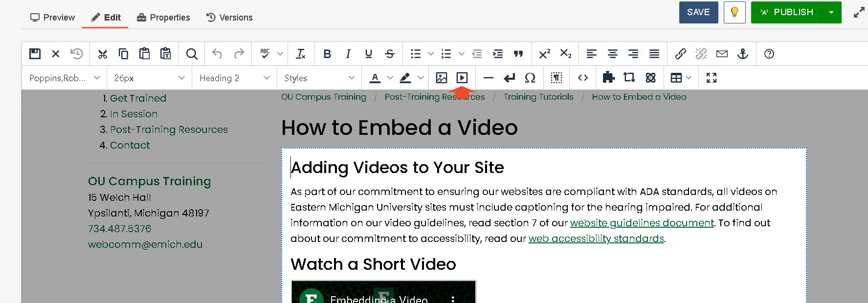Click the Paste as text icon
Screen dimensions: 868x303
click(x=166, y=54)
